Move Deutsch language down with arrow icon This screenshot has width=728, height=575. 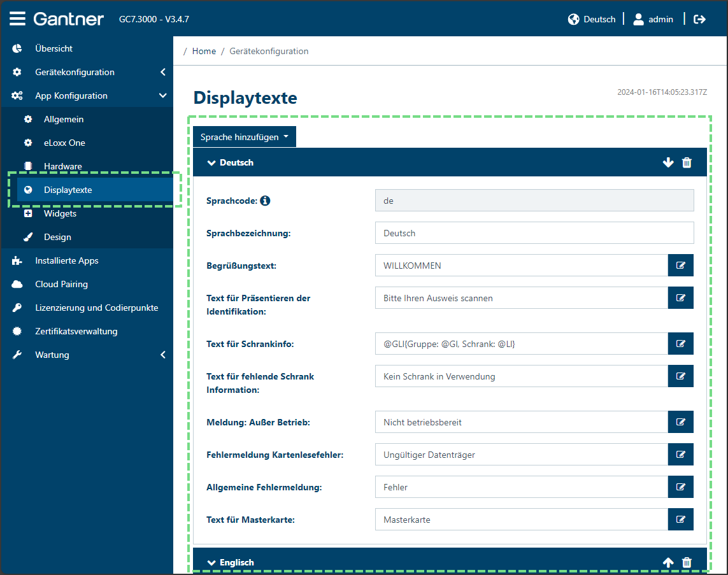pyautogui.click(x=668, y=162)
